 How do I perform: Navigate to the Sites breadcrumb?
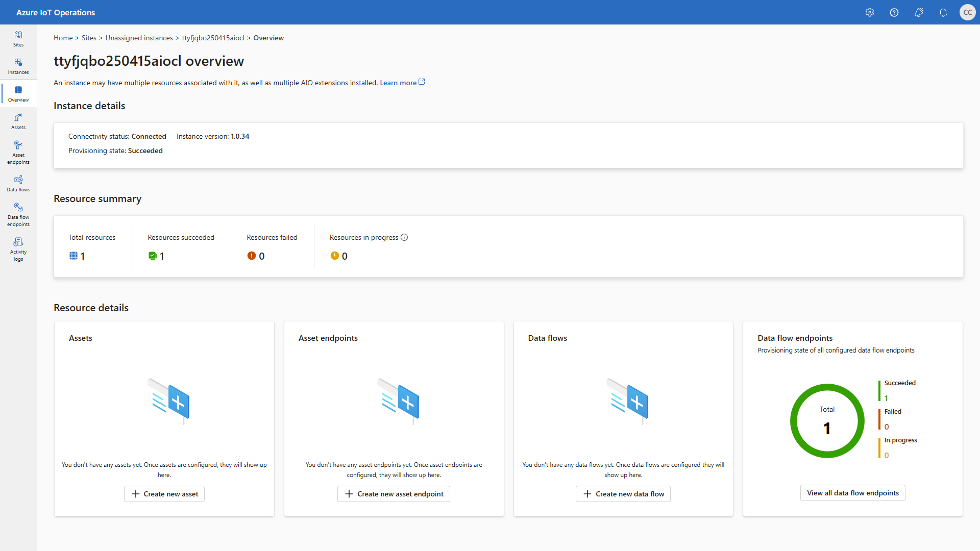coord(89,38)
